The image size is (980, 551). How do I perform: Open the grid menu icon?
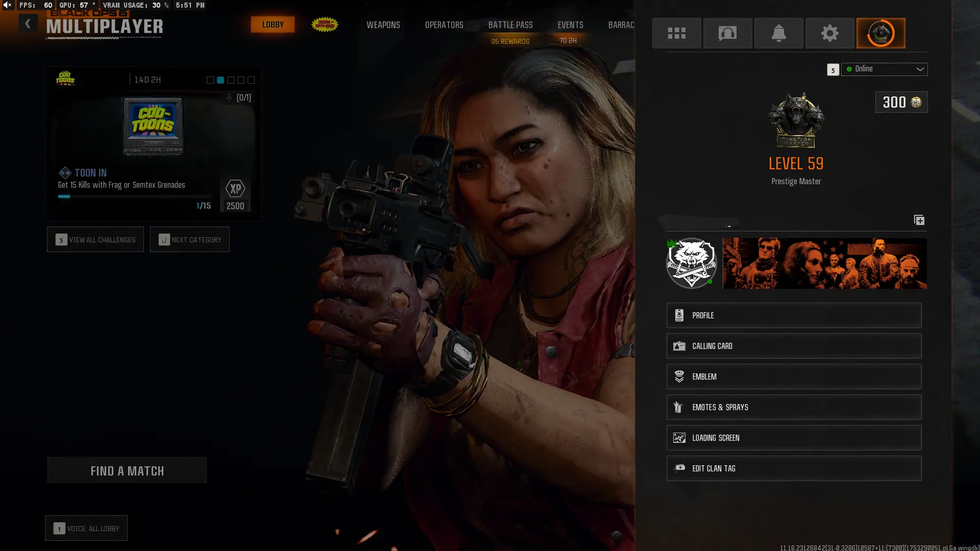coord(676,33)
